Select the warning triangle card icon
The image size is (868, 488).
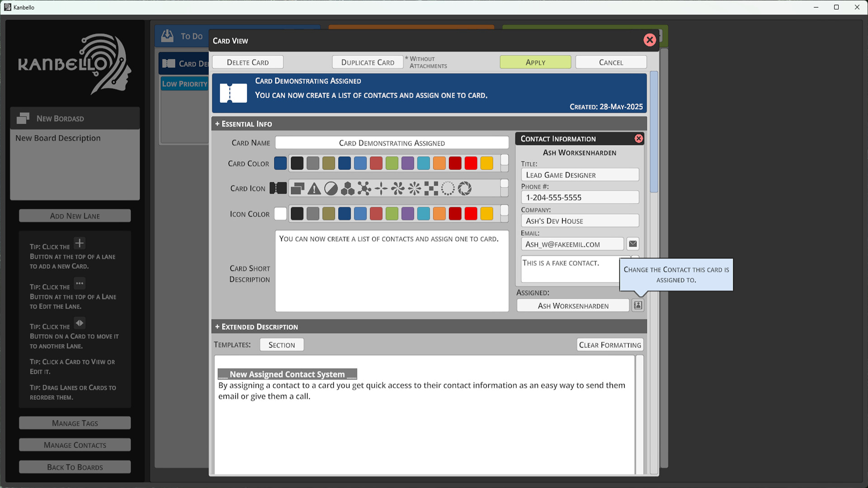pos(314,188)
